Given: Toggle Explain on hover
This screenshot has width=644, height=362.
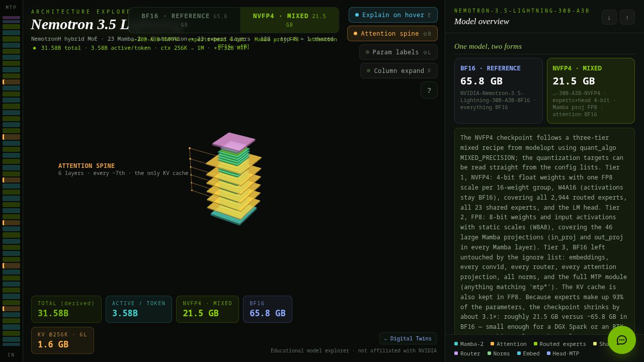Looking at the screenshot, I should coord(393,15).
